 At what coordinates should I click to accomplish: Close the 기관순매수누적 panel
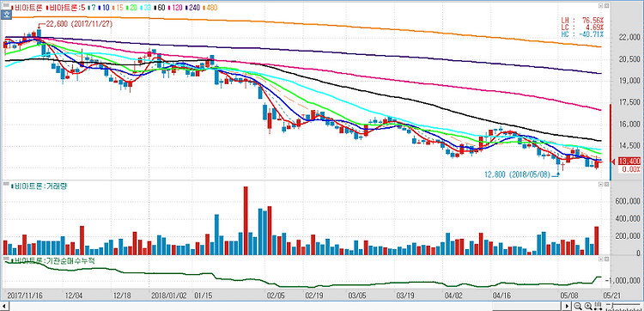click(x=606, y=259)
